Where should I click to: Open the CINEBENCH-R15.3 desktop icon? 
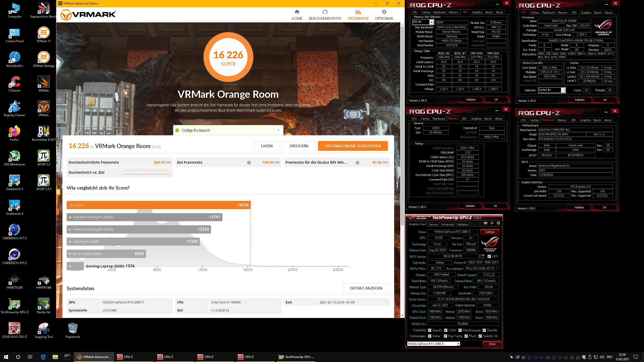(x=15, y=256)
